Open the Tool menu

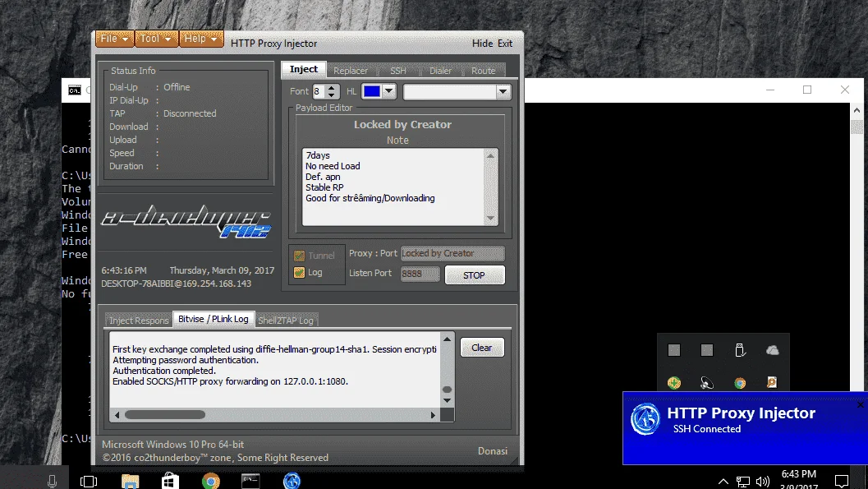(x=157, y=39)
